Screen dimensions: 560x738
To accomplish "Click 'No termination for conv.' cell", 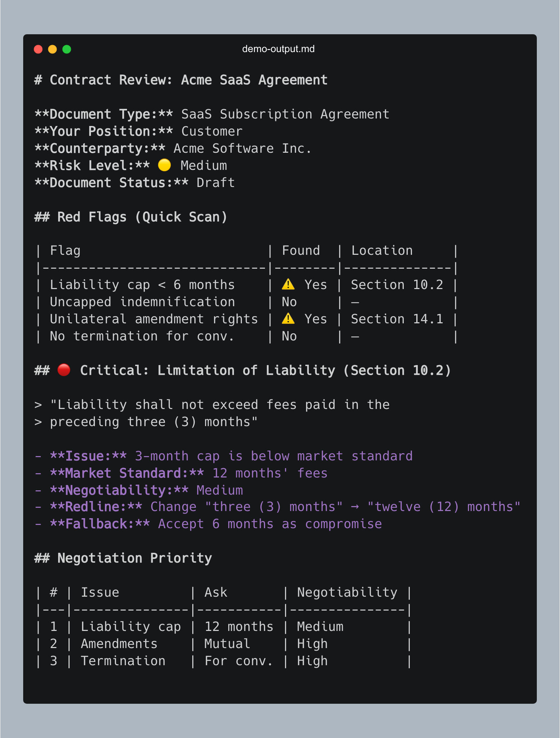I will [142, 336].
